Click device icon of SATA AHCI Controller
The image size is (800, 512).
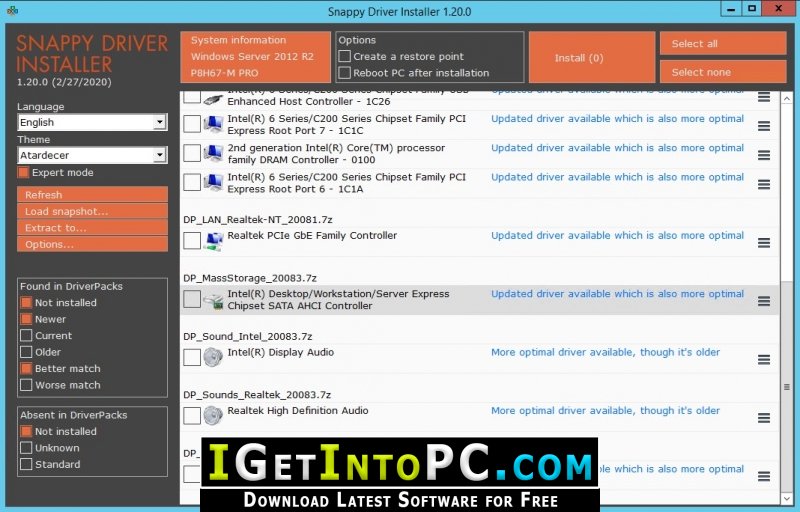[213, 300]
